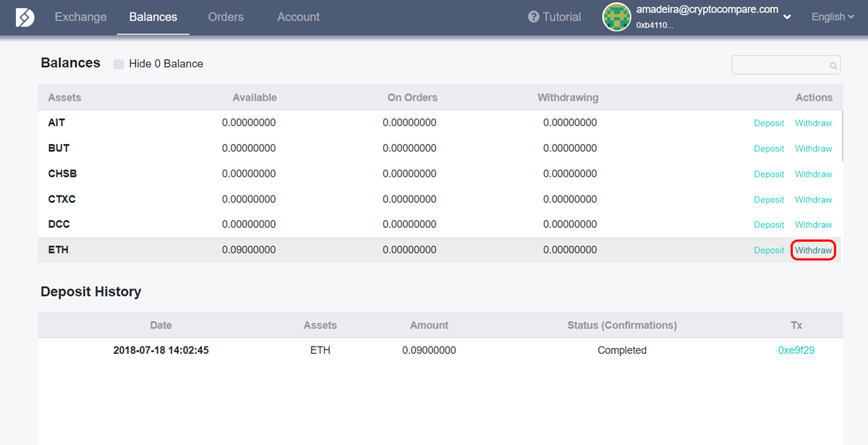Select the CTXC asset name
Image resolution: width=868 pixels, height=445 pixels.
coord(61,199)
